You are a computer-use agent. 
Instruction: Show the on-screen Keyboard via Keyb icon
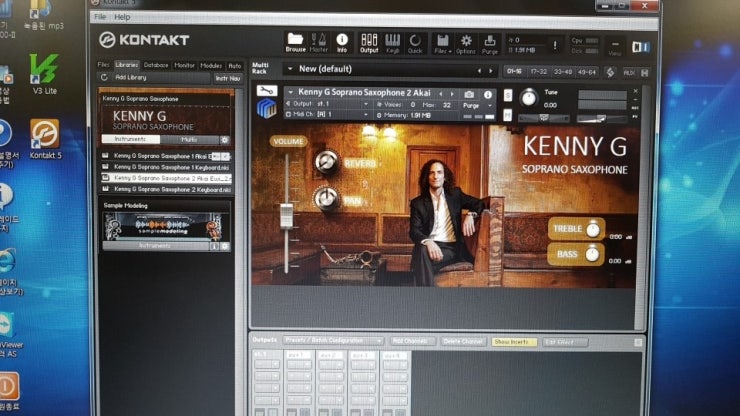tap(393, 42)
